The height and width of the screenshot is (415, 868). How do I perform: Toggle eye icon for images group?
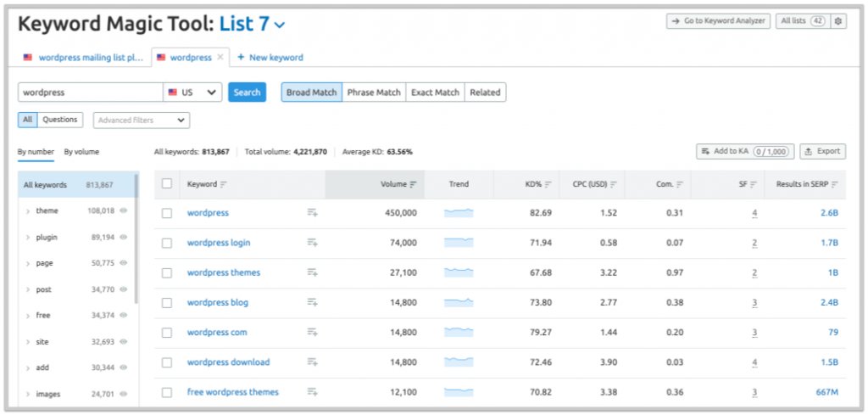click(x=124, y=394)
